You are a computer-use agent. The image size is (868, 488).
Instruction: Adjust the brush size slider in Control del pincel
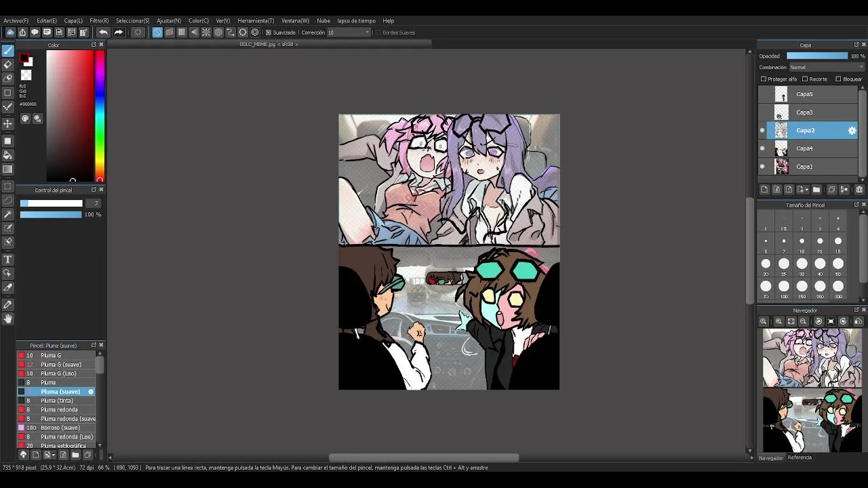51,203
